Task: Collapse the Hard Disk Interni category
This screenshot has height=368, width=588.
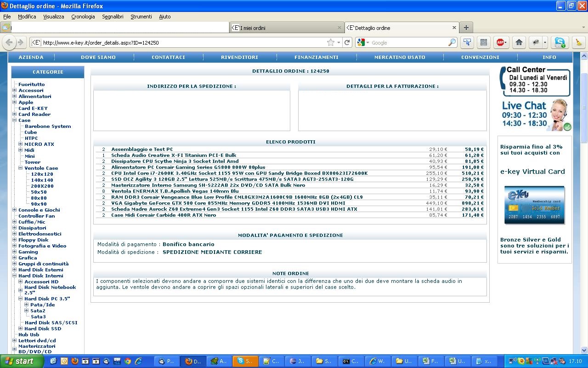Action: click(x=14, y=276)
